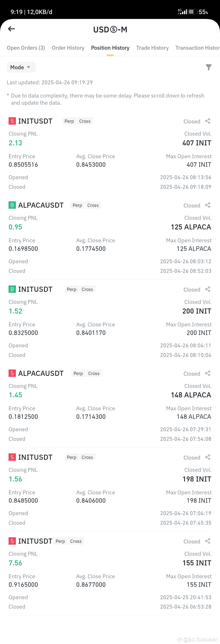The height and width of the screenshot is (644, 220).
Task: Share the INITUSDT 200 INIT position
Action: pos(208,289)
